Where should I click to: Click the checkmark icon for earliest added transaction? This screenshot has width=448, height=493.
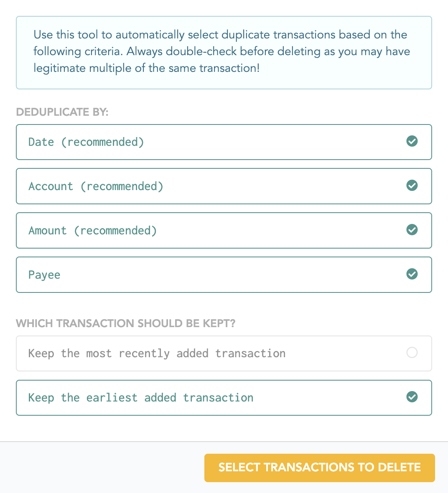412,397
